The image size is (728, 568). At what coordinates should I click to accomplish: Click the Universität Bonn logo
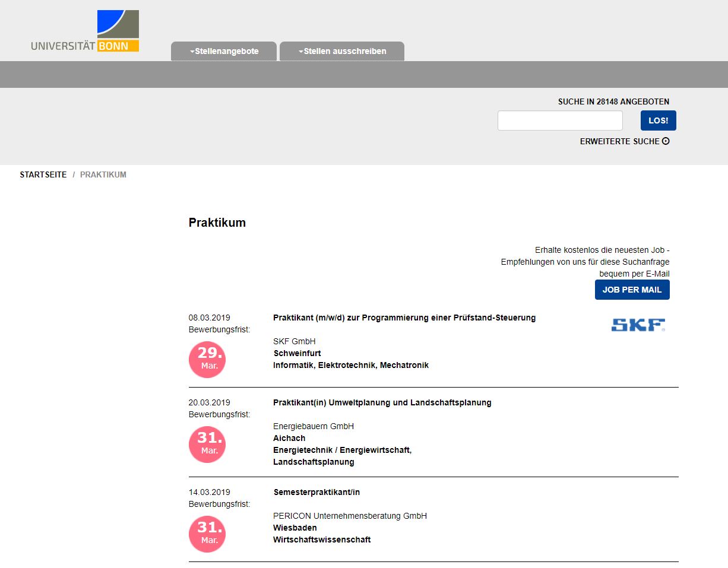[x=85, y=30]
